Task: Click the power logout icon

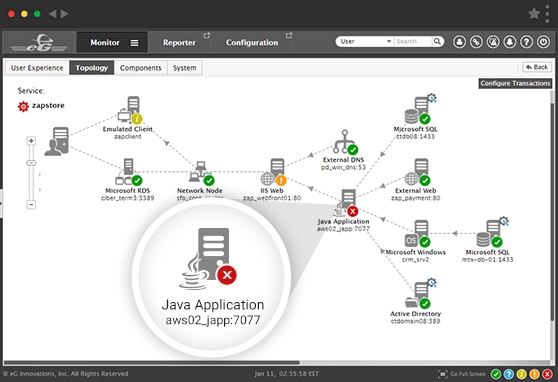Action: (543, 42)
